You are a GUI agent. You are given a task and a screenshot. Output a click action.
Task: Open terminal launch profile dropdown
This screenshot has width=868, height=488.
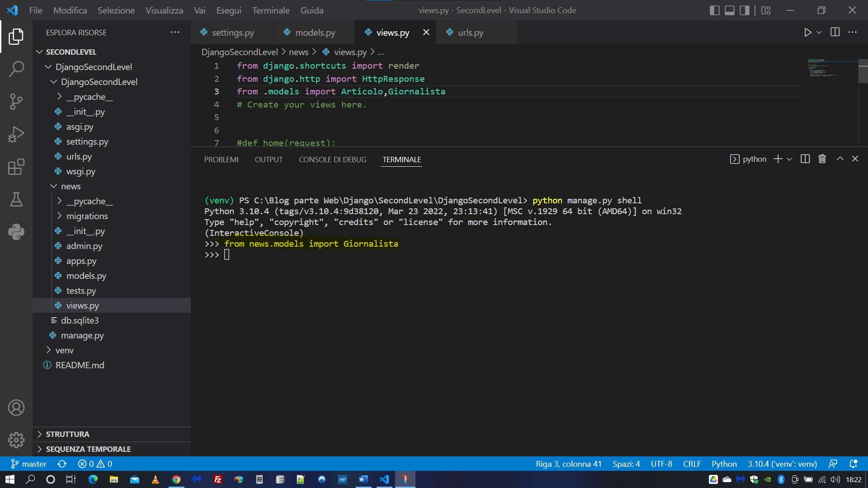click(x=789, y=159)
